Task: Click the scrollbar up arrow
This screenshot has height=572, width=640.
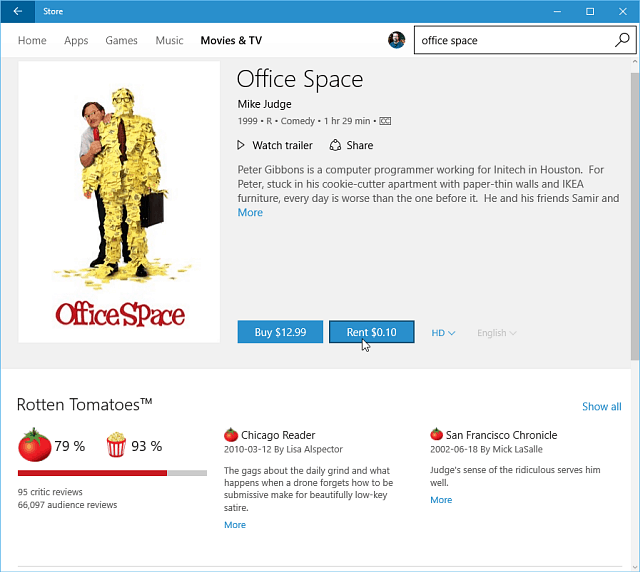Action: pyautogui.click(x=635, y=62)
